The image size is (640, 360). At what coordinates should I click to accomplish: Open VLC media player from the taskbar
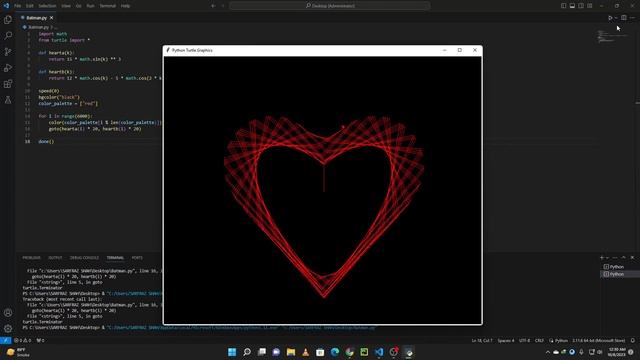[305, 352]
